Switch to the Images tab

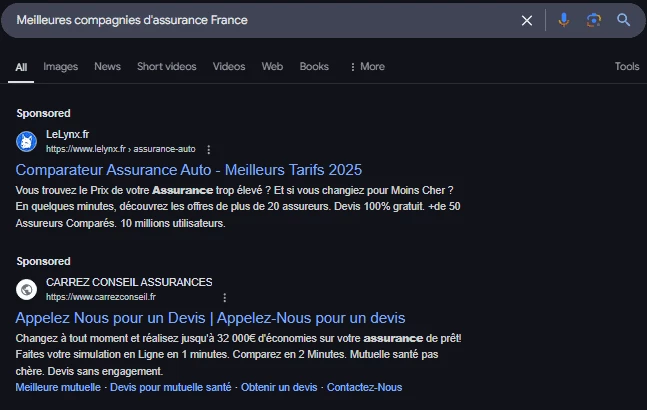click(60, 67)
